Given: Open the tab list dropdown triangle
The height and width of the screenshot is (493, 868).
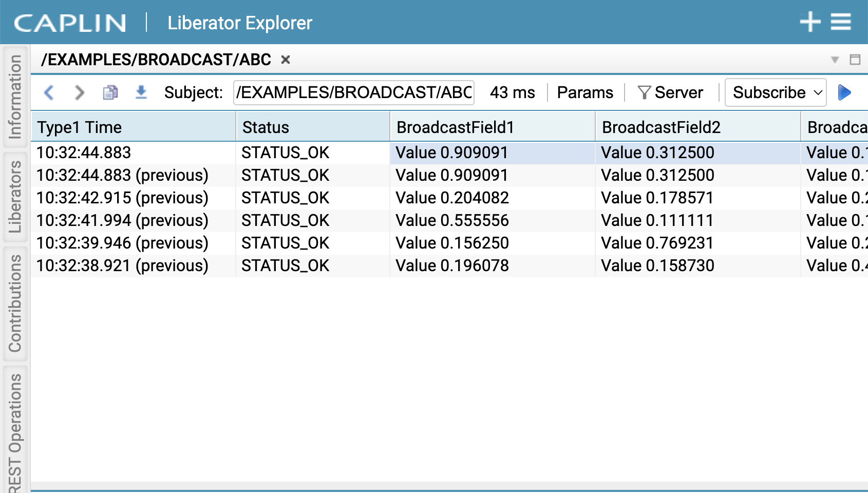Looking at the screenshot, I should pyautogui.click(x=835, y=60).
